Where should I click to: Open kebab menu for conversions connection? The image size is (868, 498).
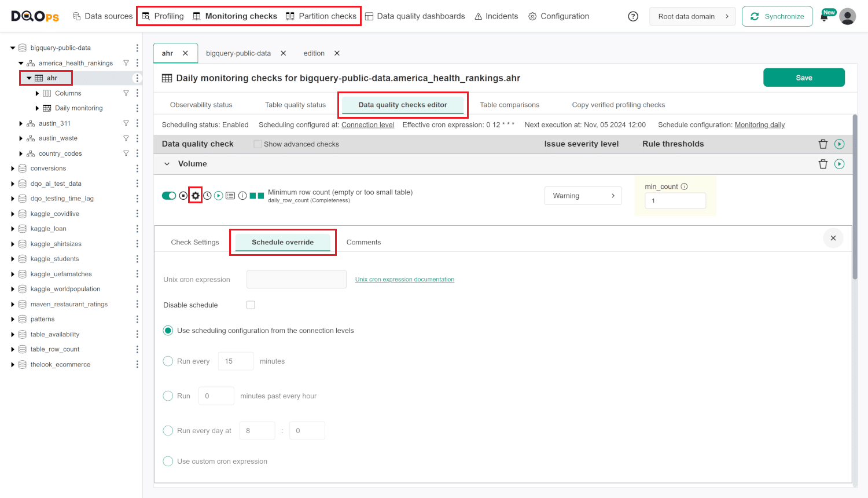coord(137,169)
